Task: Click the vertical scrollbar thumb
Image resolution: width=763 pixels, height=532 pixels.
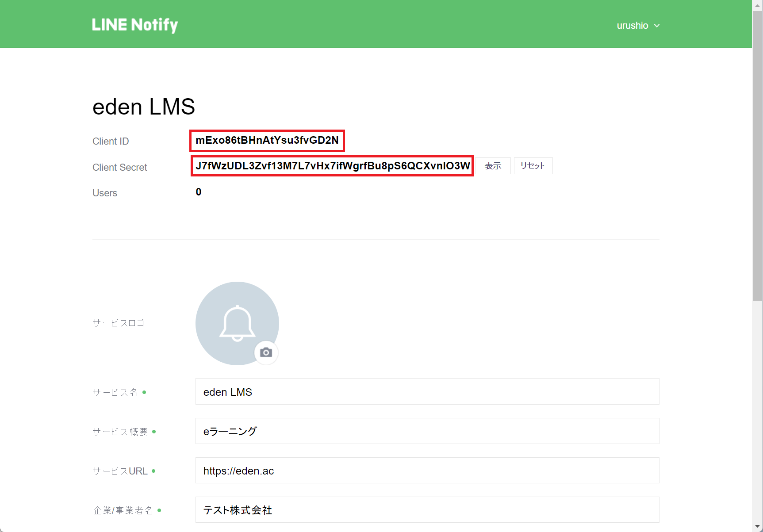Action: pyautogui.click(x=758, y=156)
